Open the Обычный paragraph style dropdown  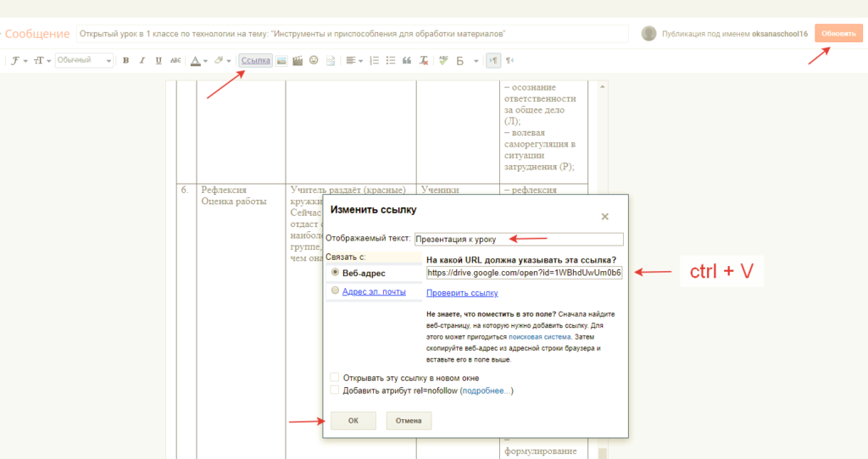coord(84,60)
